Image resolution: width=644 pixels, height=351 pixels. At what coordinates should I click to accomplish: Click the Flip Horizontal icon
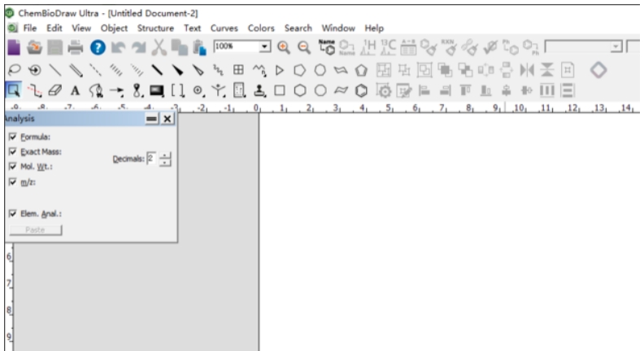point(527,70)
